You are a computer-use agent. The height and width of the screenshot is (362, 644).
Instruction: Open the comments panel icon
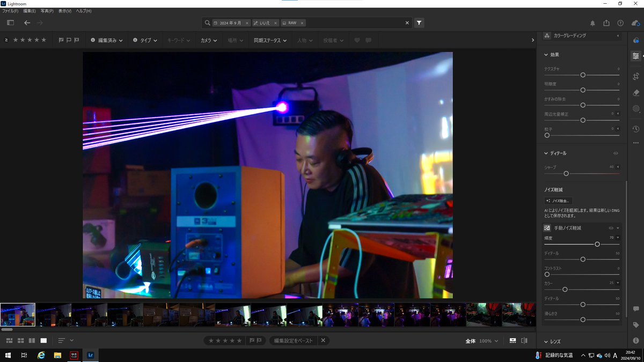636,309
